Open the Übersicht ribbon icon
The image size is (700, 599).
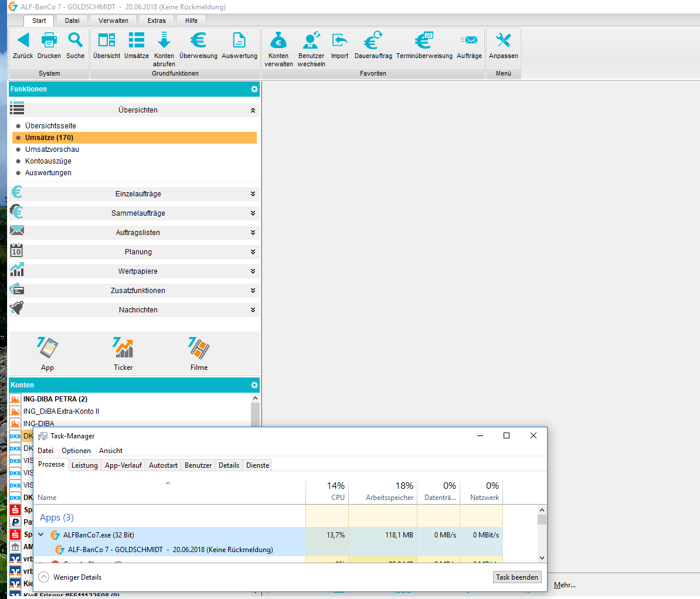tap(107, 40)
